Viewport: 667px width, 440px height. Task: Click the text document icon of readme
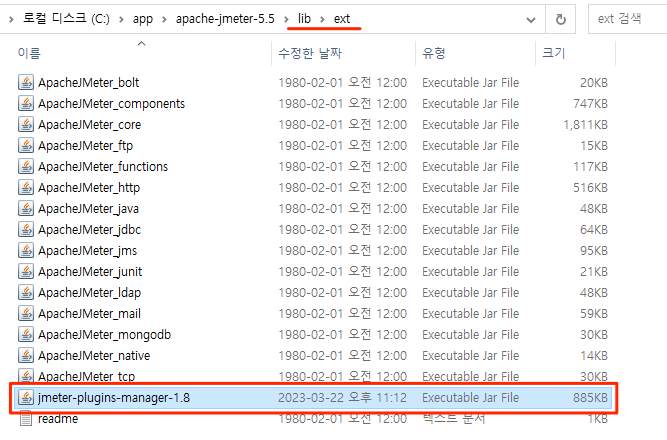click(x=26, y=418)
